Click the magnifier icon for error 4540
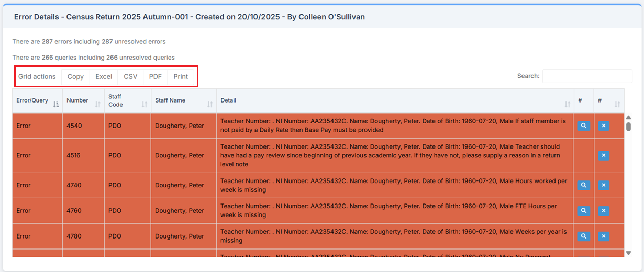 pyautogui.click(x=584, y=126)
